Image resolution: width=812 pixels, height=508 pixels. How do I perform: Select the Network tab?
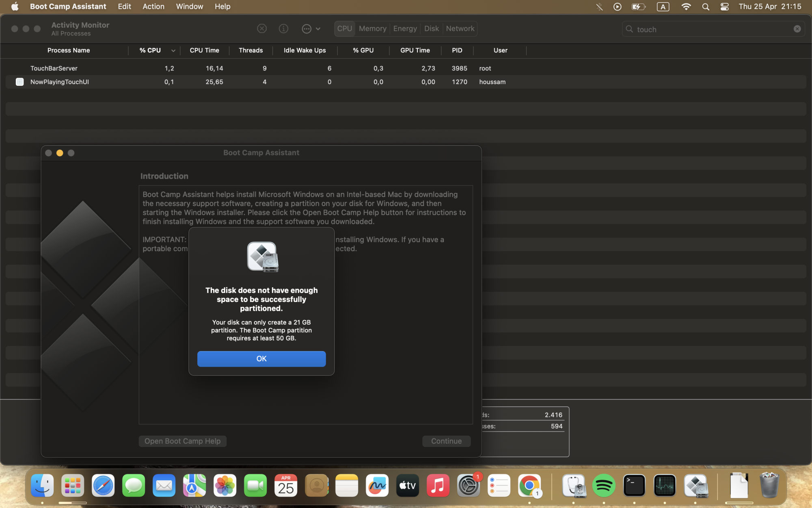(x=460, y=28)
